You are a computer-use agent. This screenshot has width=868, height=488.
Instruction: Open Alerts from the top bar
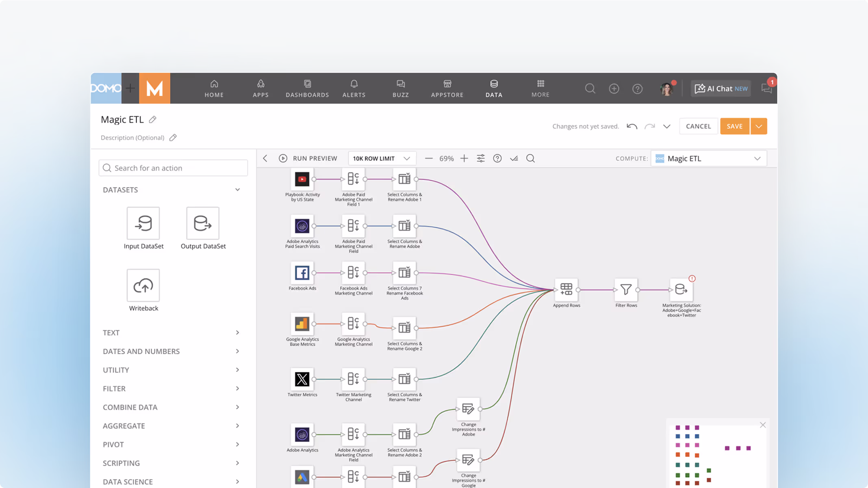(354, 89)
